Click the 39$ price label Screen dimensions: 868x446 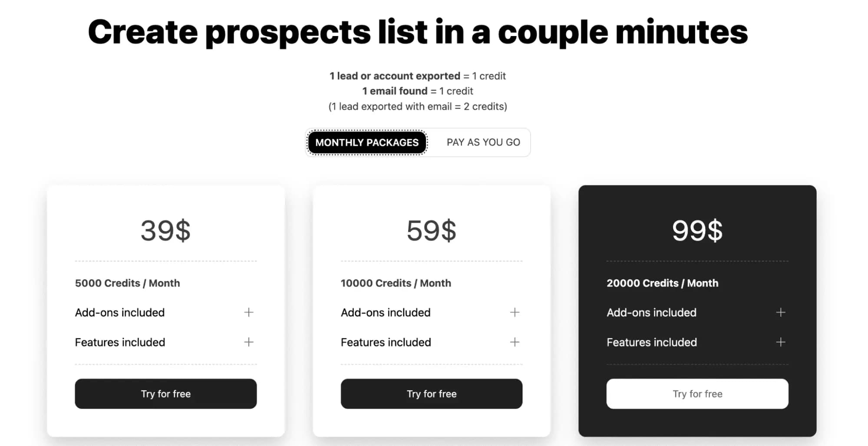tap(165, 230)
